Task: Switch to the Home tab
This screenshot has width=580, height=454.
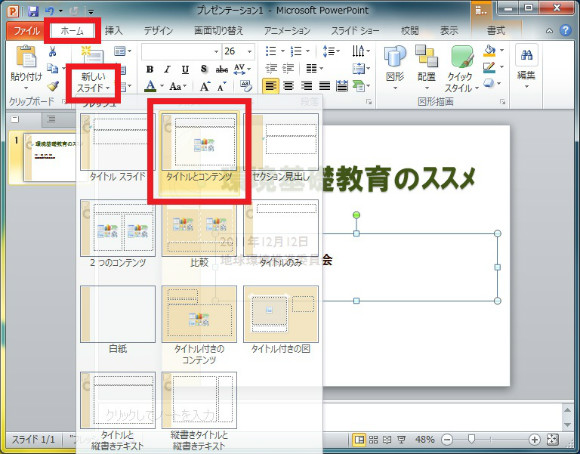Action: [x=72, y=31]
